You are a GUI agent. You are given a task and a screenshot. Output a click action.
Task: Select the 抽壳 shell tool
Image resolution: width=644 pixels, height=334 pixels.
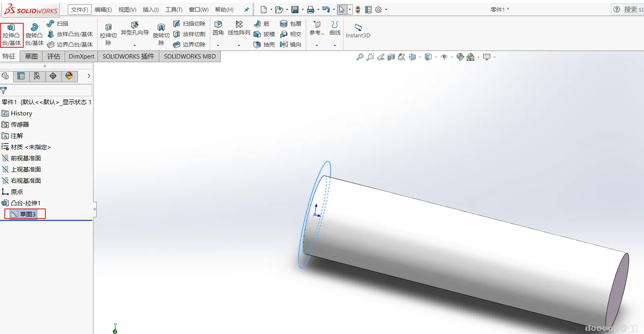pos(264,45)
